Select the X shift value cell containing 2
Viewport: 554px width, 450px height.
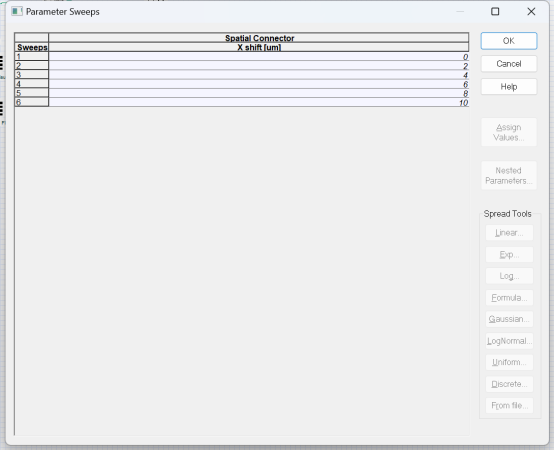pyautogui.click(x=259, y=66)
